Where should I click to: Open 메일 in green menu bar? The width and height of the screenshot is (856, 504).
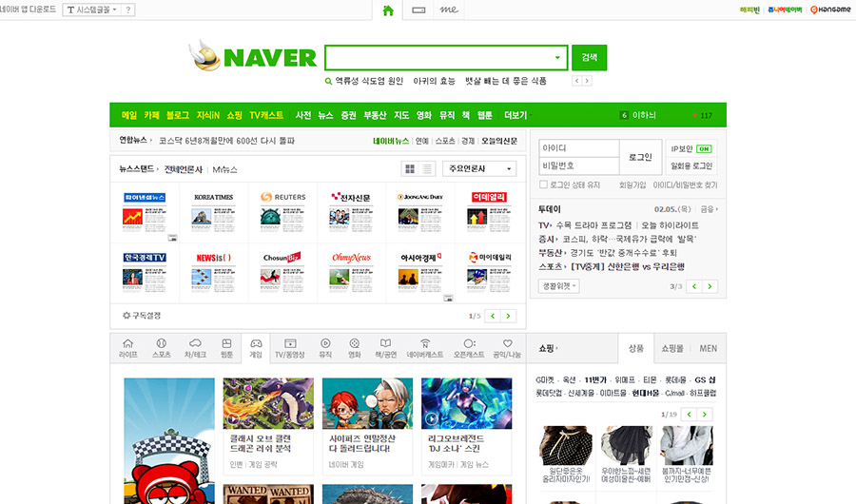point(128,115)
